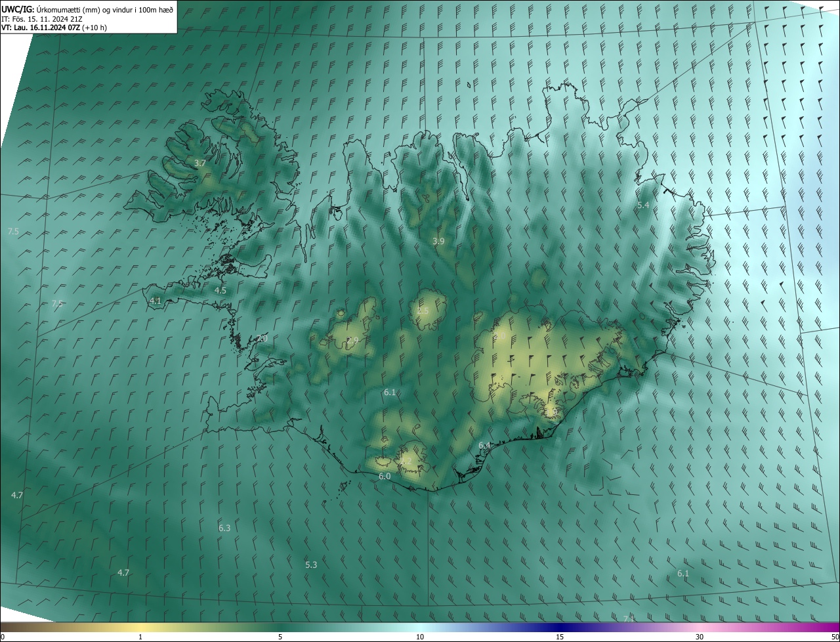This screenshot has height=642, width=840.
Task: Click the 15 tick on the color scale
Action: point(560,637)
